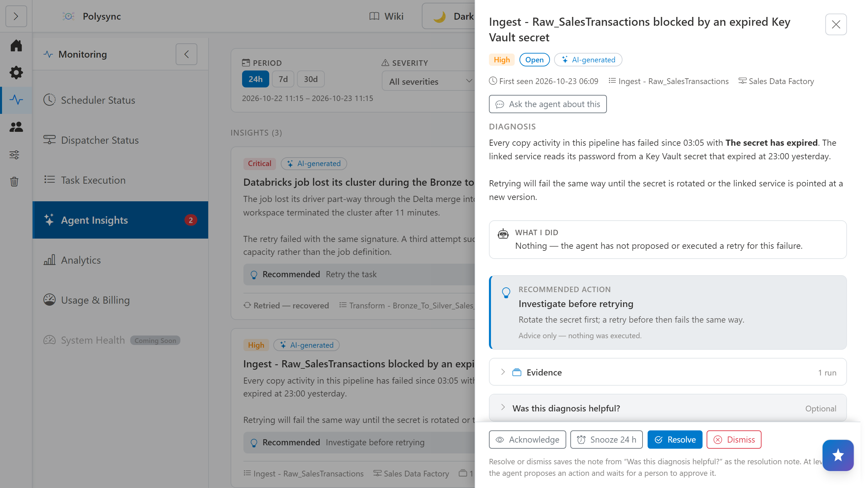Click the High severity badge in panel
Image resolution: width=868 pixels, height=488 pixels.
tap(501, 60)
